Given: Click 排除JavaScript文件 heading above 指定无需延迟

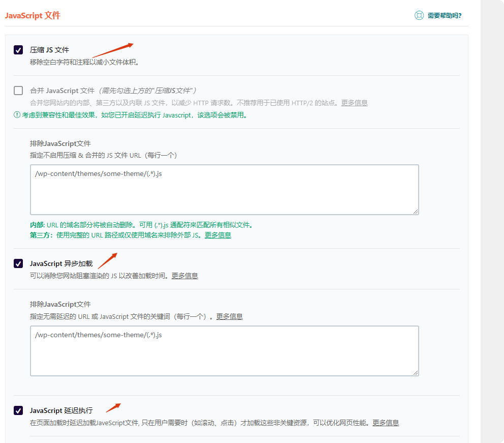Looking at the screenshot, I should (60, 304).
